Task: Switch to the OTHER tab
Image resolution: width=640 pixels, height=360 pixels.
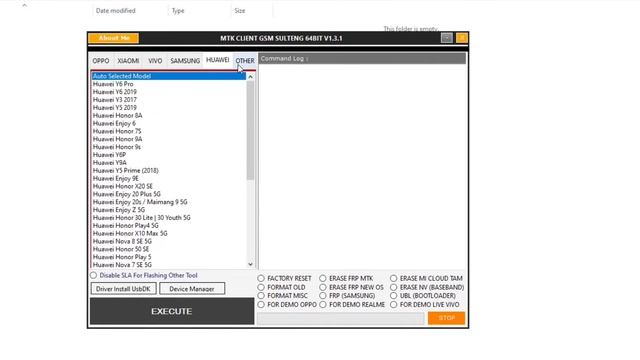Action: (245, 61)
